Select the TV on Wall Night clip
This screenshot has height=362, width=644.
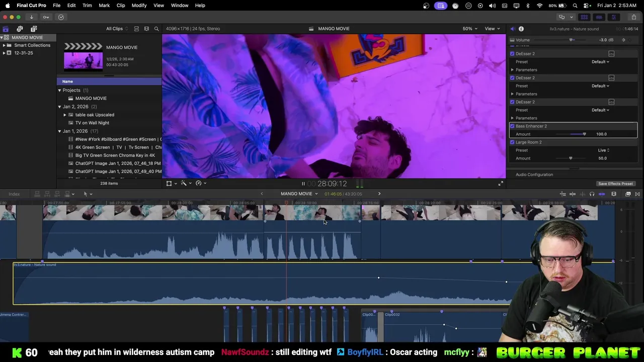click(92, 123)
